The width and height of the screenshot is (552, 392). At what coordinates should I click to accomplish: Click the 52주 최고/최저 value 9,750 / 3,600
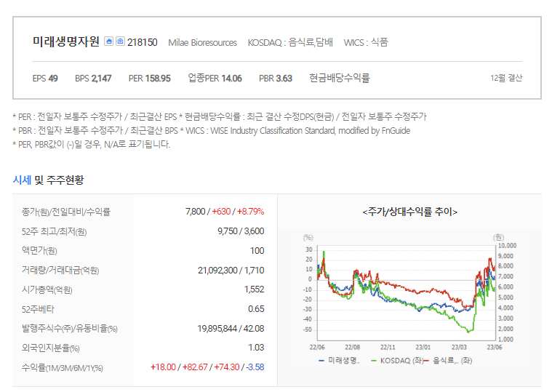[241, 231]
